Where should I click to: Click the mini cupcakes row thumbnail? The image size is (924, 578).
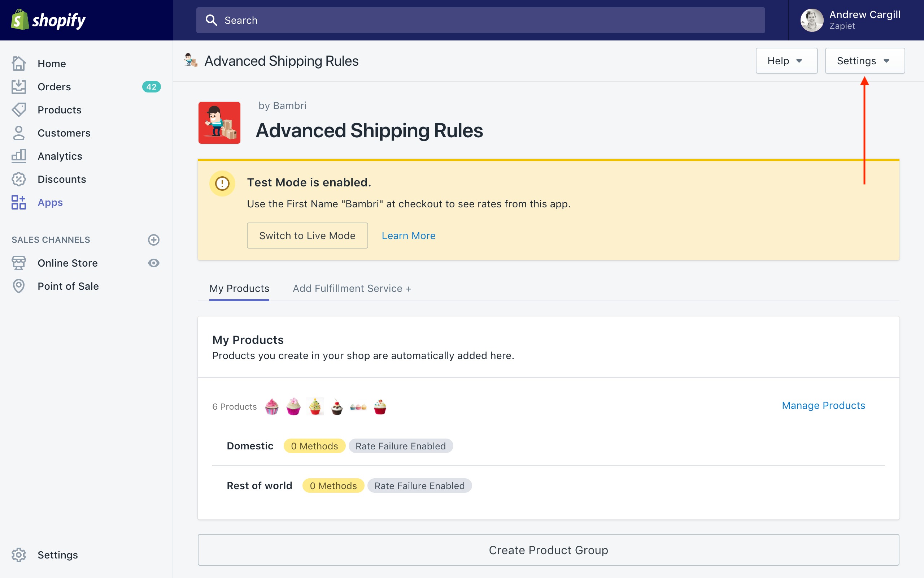click(358, 407)
